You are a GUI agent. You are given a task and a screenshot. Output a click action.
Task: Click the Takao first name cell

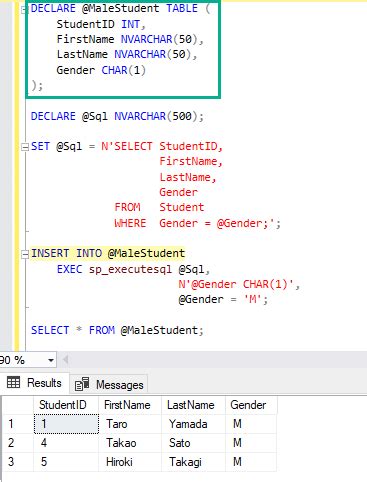[130, 443]
